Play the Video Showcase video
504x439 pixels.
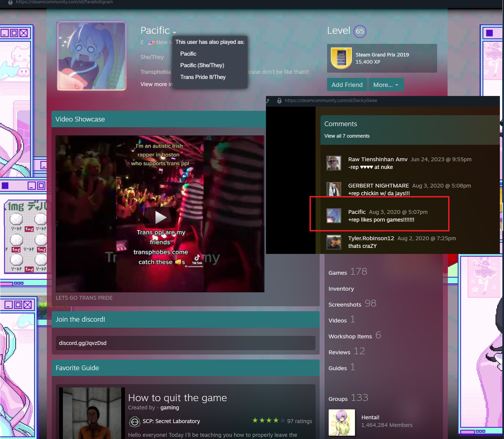pos(161,217)
